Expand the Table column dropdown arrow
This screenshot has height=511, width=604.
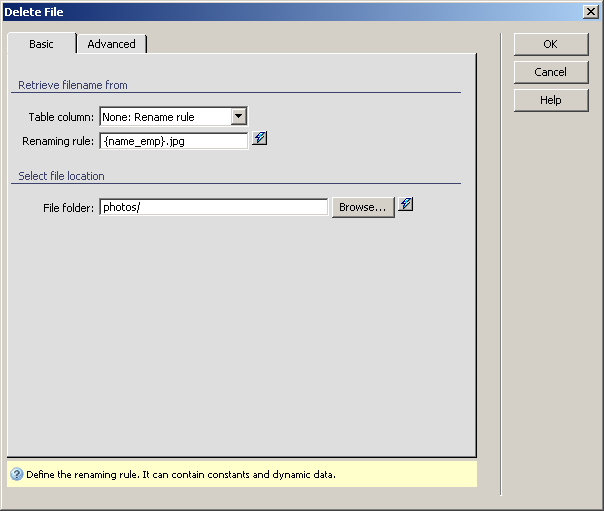pyautogui.click(x=238, y=116)
